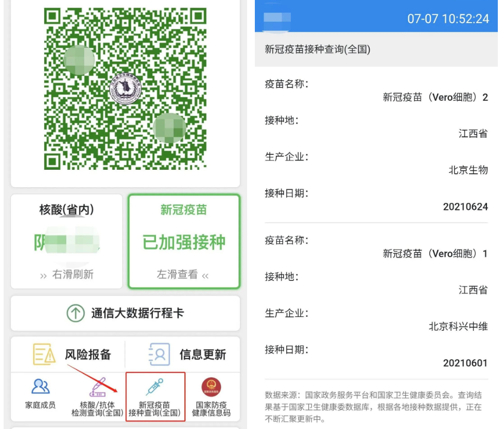504x429 pixels.
Task: Click the 北京科兴中维 manufacturer entry
Action: [458, 326]
